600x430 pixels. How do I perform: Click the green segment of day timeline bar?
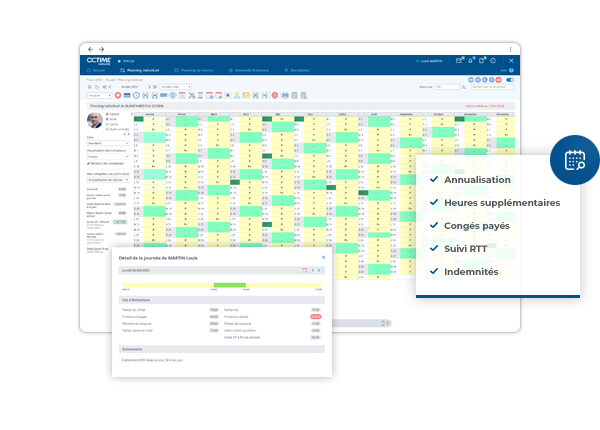(x=230, y=285)
